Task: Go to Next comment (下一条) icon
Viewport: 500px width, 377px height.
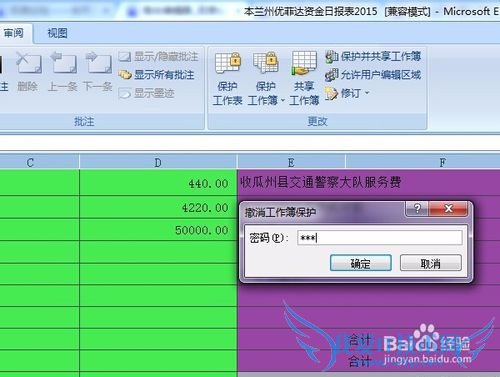Action: tap(98, 71)
